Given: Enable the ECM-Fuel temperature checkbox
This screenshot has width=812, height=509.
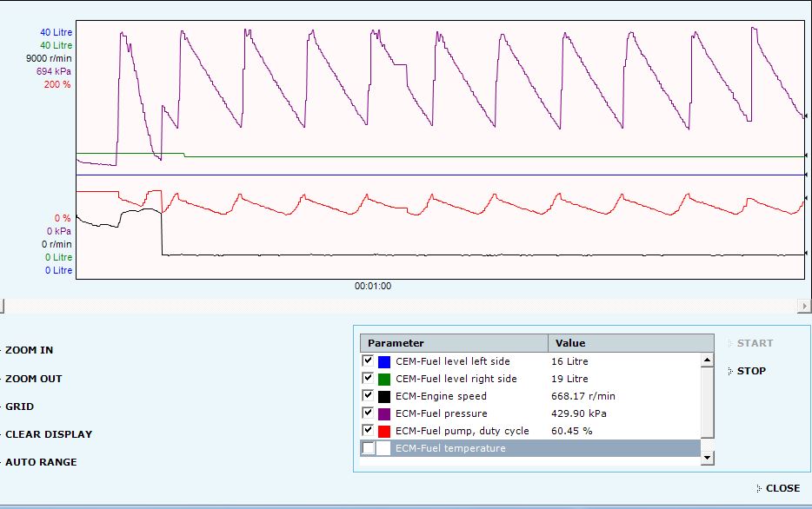Looking at the screenshot, I should pyautogui.click(x=368, y=448).
